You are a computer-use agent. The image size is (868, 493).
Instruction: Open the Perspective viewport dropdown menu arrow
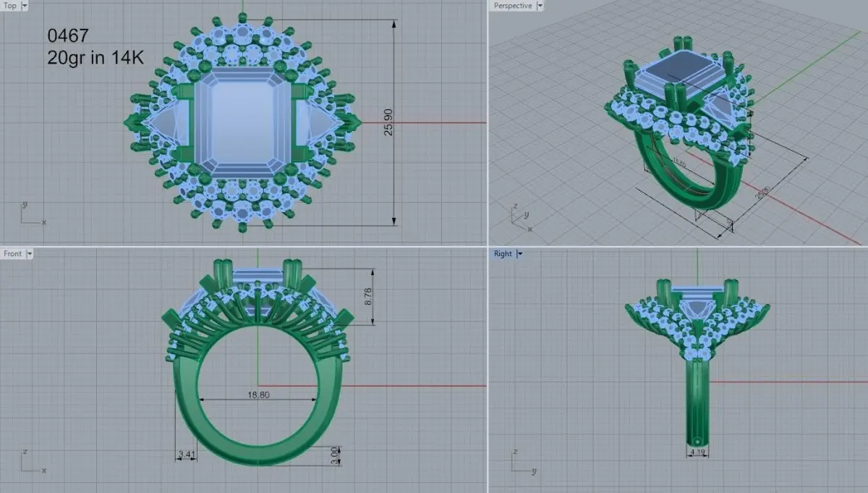[x=540, y=5]
